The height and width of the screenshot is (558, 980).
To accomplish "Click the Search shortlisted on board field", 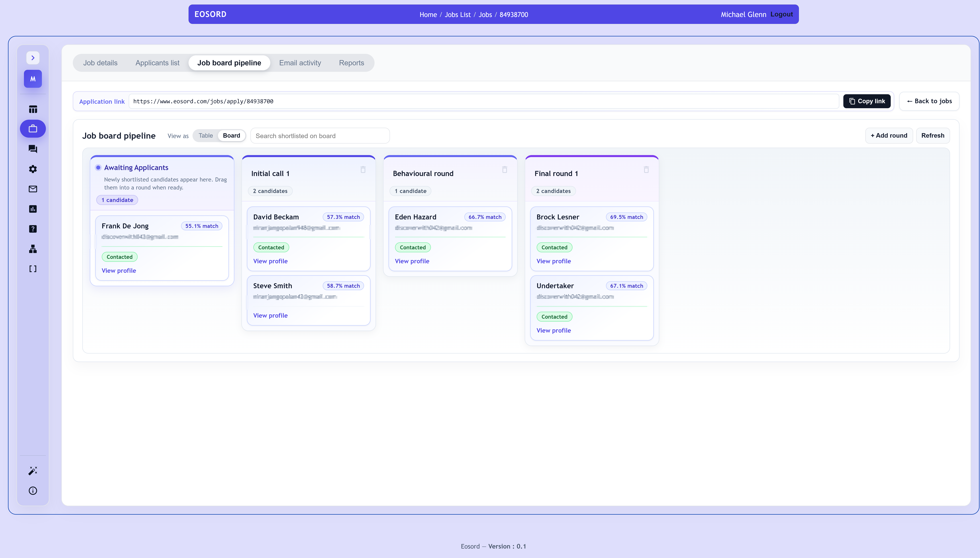I will (320, 136).
